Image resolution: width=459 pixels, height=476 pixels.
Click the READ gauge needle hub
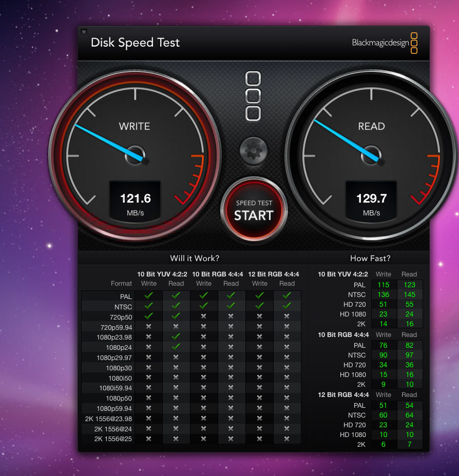pyautogui.click(x=372, y=155)
